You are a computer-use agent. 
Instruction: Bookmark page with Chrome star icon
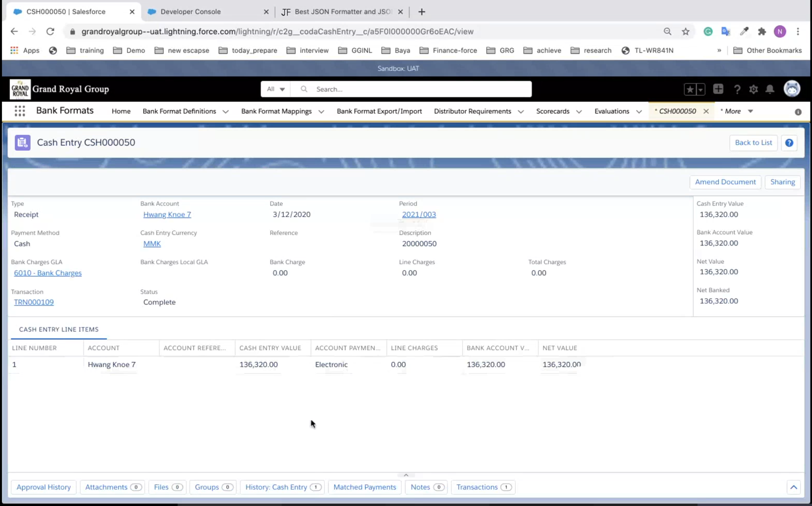click(x=685, y=31)
